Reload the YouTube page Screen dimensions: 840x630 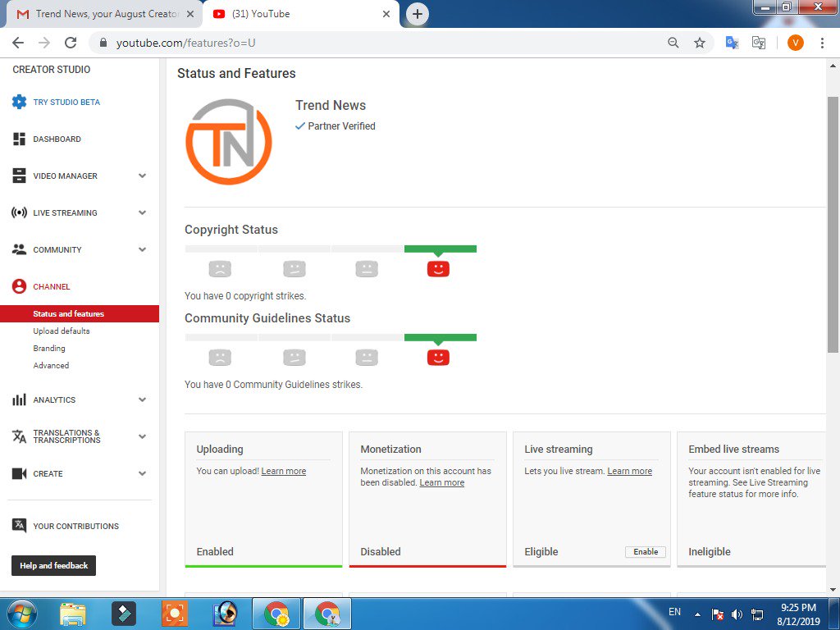[71, 43]
